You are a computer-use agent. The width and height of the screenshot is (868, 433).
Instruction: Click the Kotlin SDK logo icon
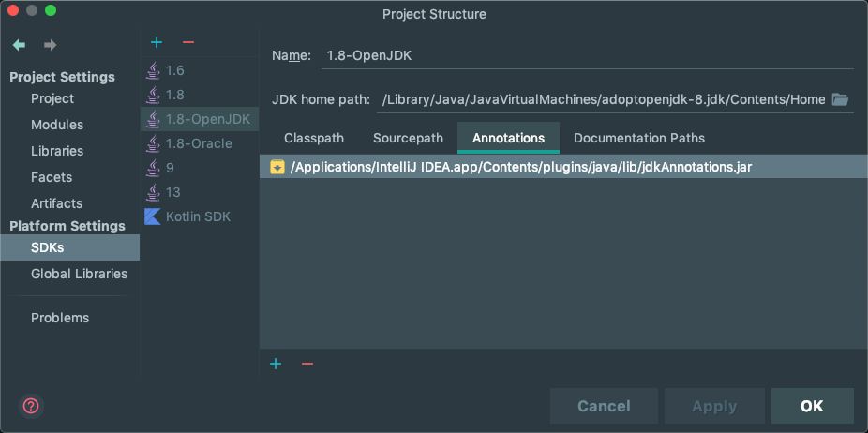pos(152,216)
